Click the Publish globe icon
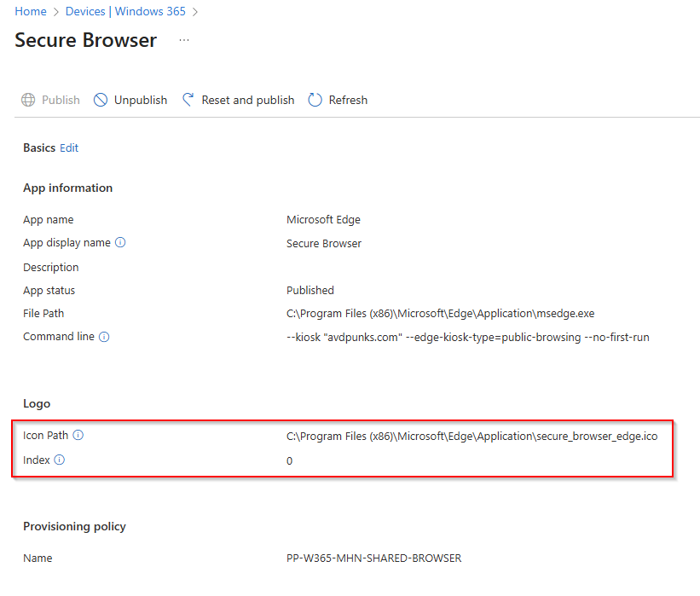700x596 pixels. pyautogui.click(x=29, y=100)
